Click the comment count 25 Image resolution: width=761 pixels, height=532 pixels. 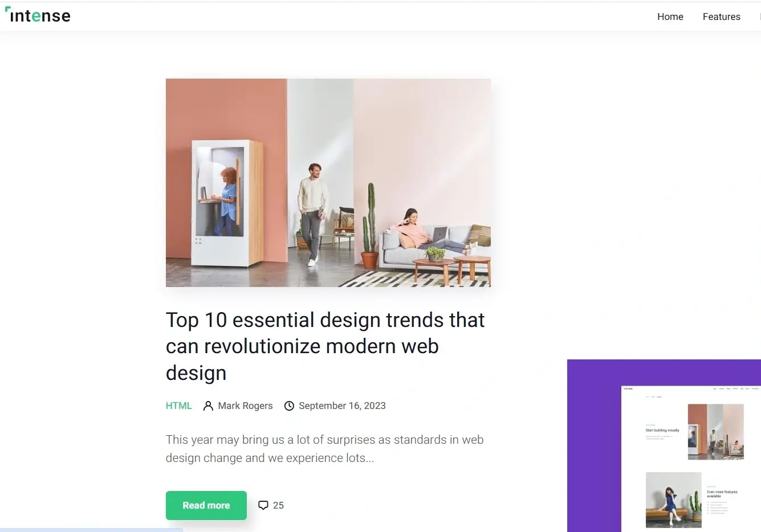coord(278,505)
